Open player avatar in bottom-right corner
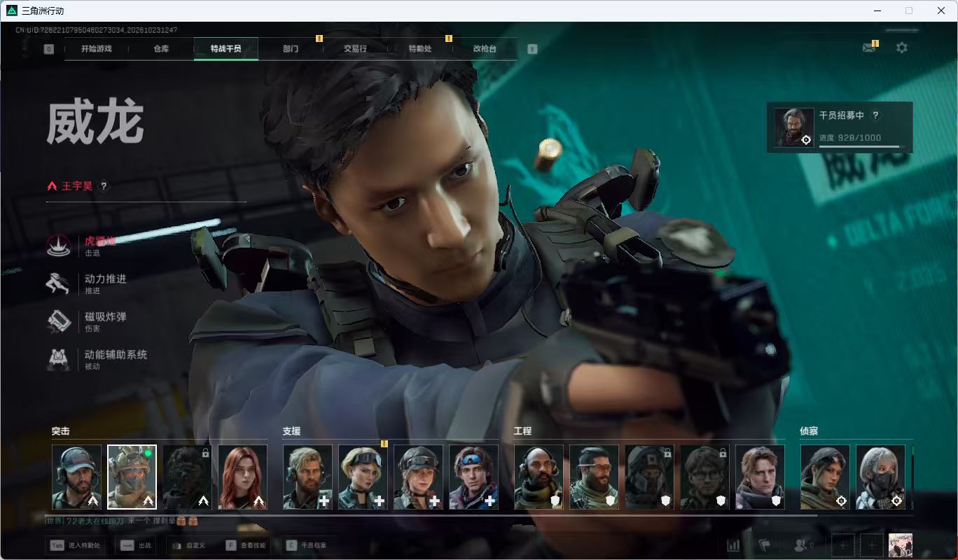The width and height of the screenshot is (958, 560). (901, 545)
